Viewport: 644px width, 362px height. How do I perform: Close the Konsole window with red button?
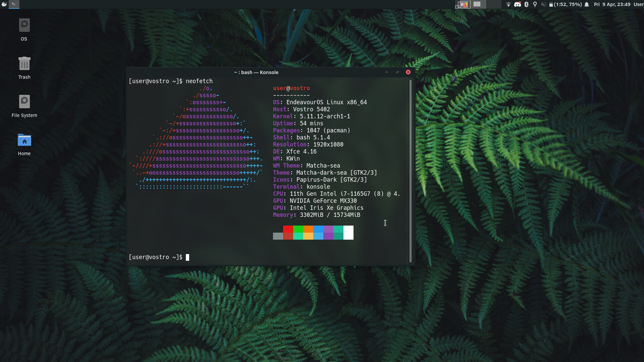tap(408, 72)
